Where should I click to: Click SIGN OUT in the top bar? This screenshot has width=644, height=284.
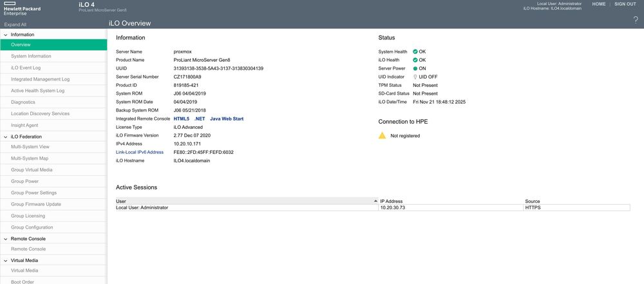pos(625,4)
